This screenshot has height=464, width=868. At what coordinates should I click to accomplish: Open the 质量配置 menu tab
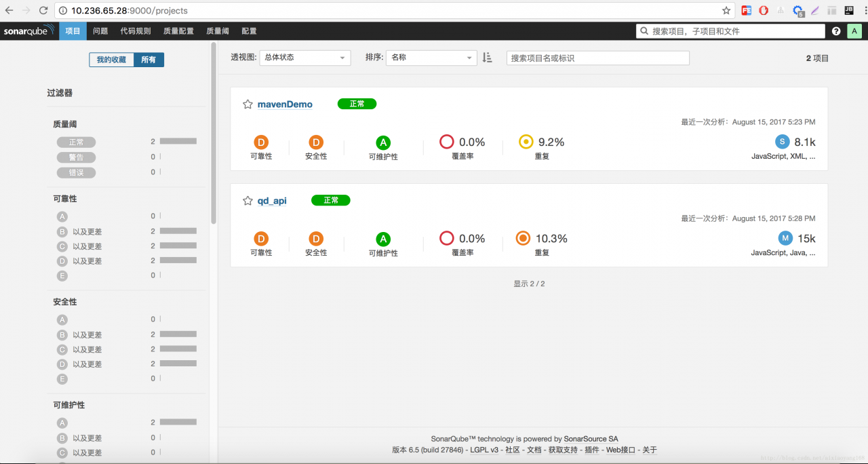click(x=178, y=31)
